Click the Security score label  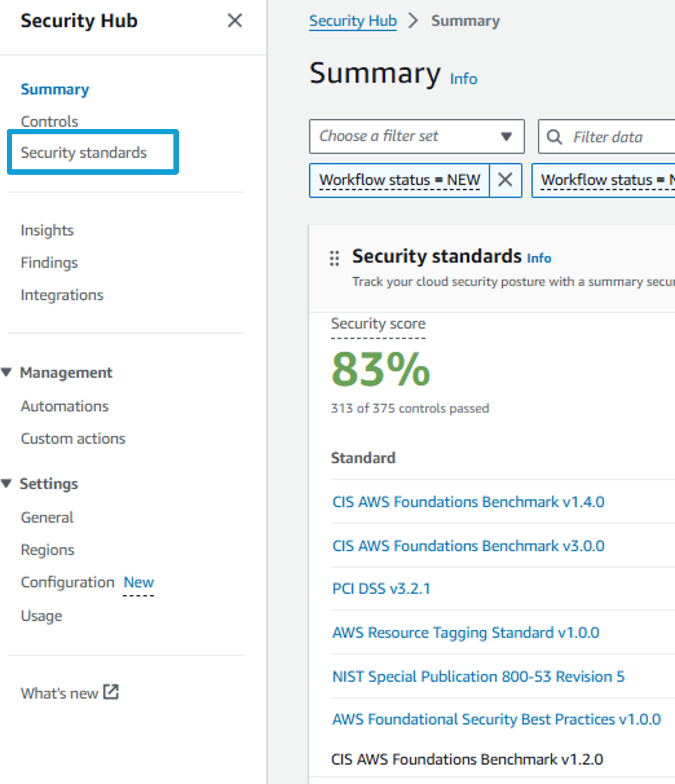point(378,324)
